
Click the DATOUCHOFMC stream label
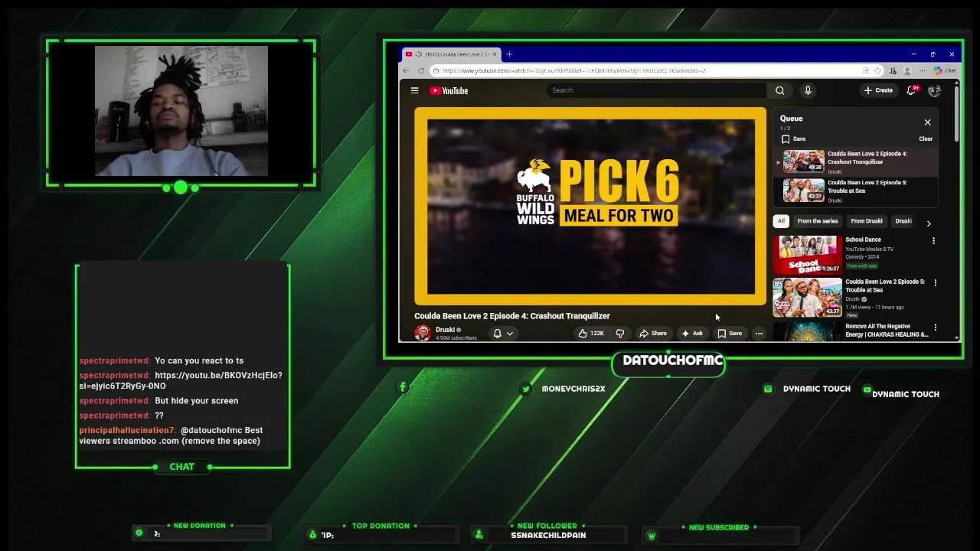[x=672, y=360]
